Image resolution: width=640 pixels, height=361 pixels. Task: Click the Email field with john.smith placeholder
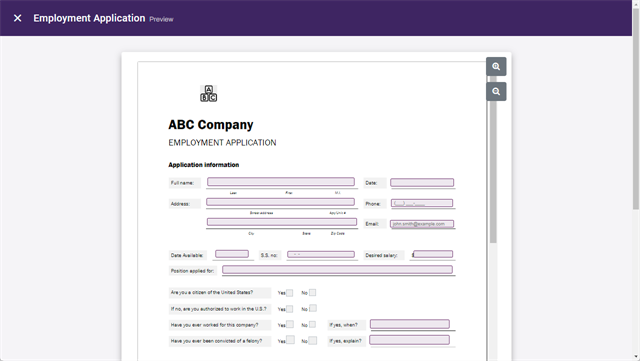click(x=422, y=224)
